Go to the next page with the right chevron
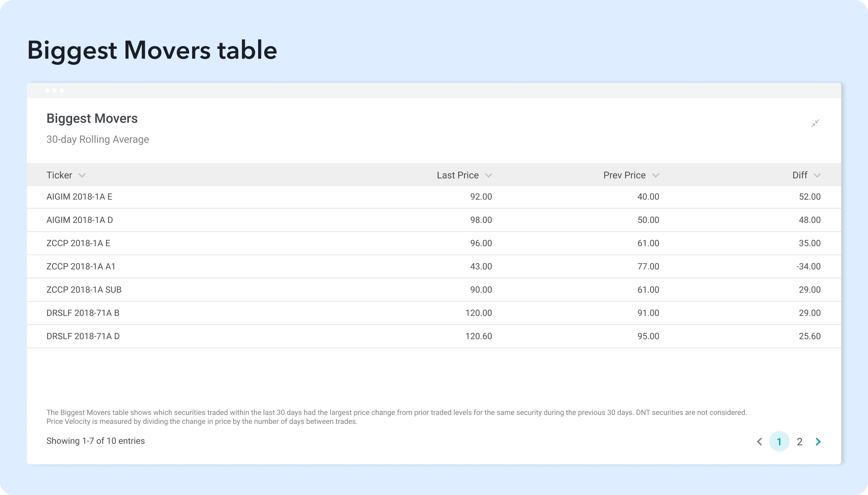The width and height of the screenshot is (868, 495). pyautogui.click(x=818, y=441)
